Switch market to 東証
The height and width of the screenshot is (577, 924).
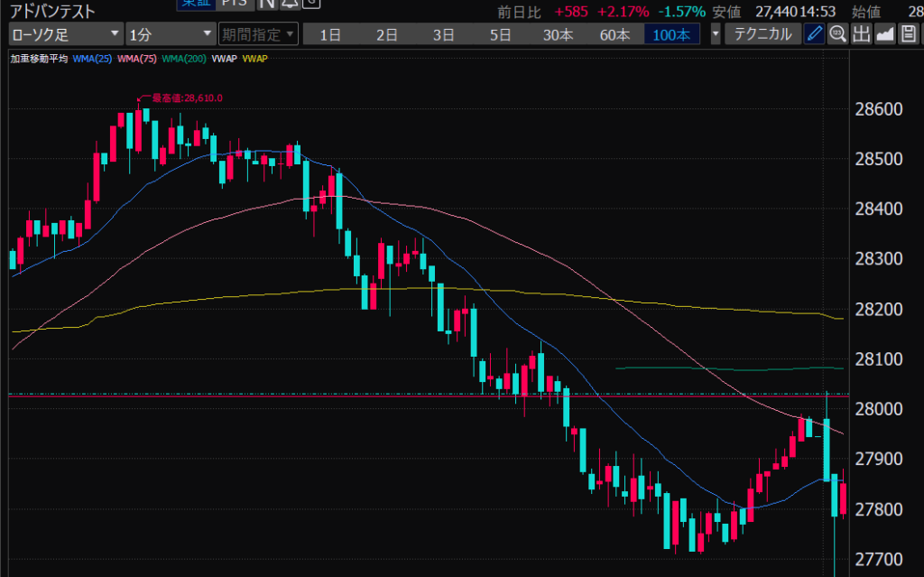point(195,4)
